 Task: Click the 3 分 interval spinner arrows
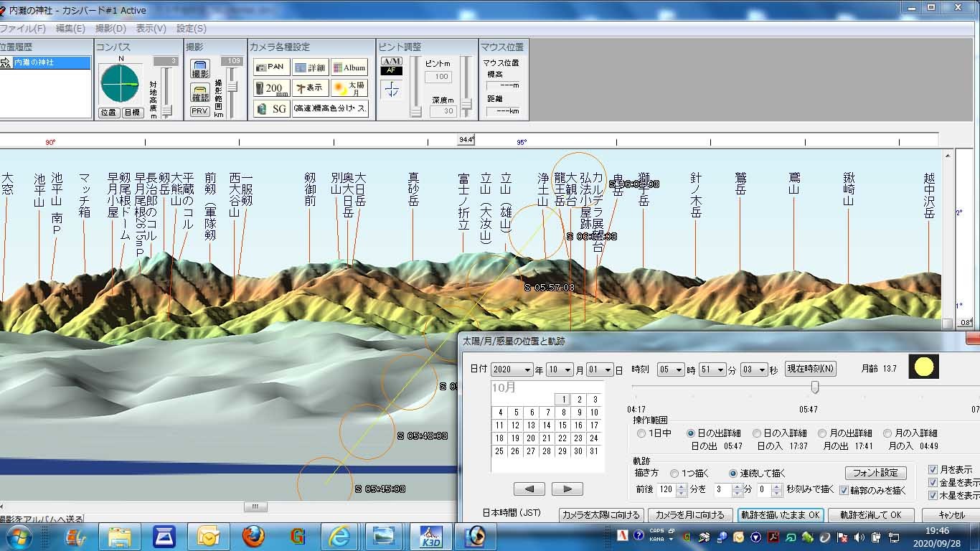(x=737, y=490)
